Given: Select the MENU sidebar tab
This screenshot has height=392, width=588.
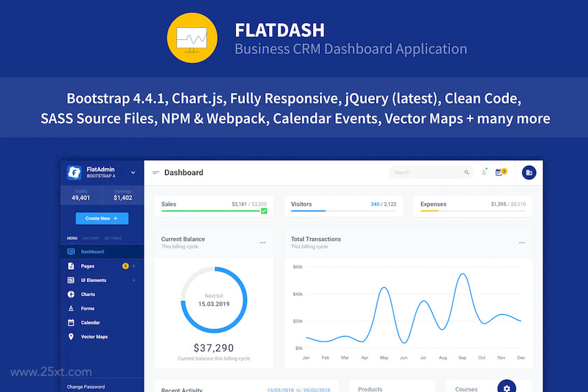Looking at the screenshot, I should click(72, 238).
